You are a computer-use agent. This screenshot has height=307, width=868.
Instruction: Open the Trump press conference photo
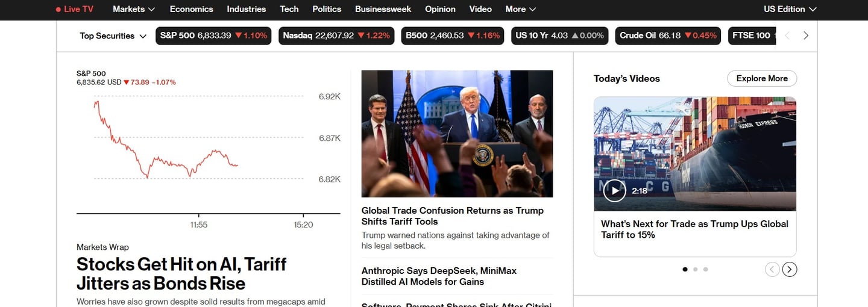[x=457, y=134]
